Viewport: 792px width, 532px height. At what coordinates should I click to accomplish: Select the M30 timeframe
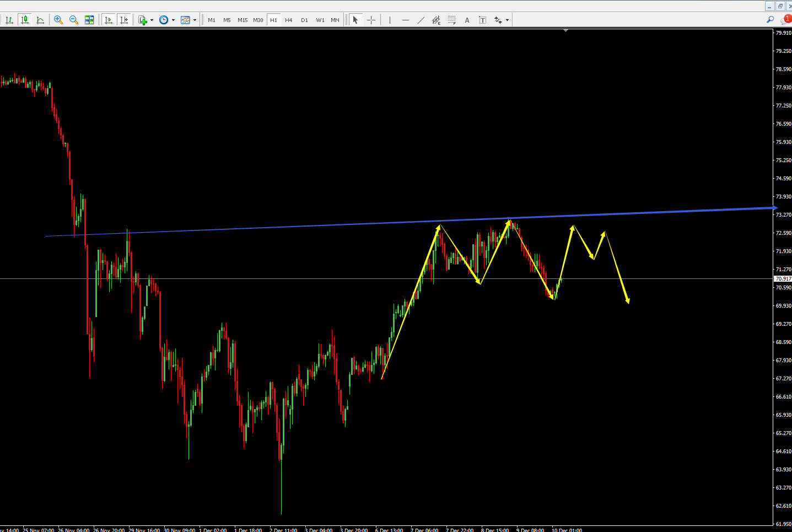(258, 20)
